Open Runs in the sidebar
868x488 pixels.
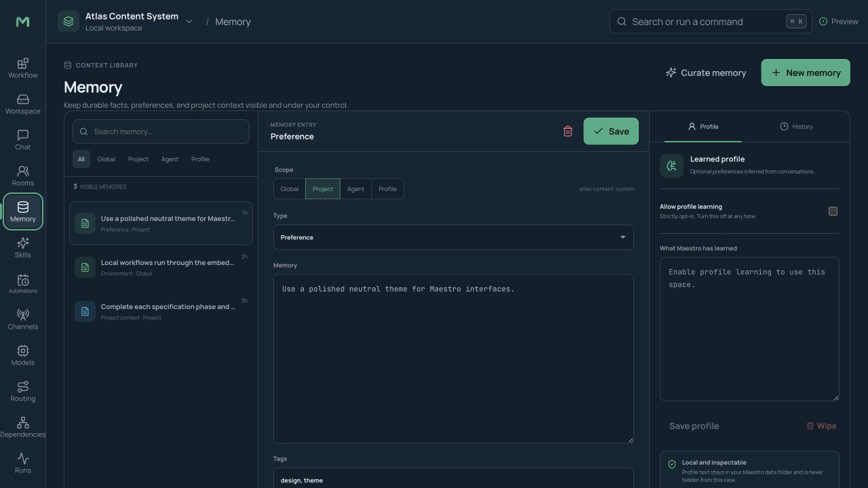click(22, 464)
